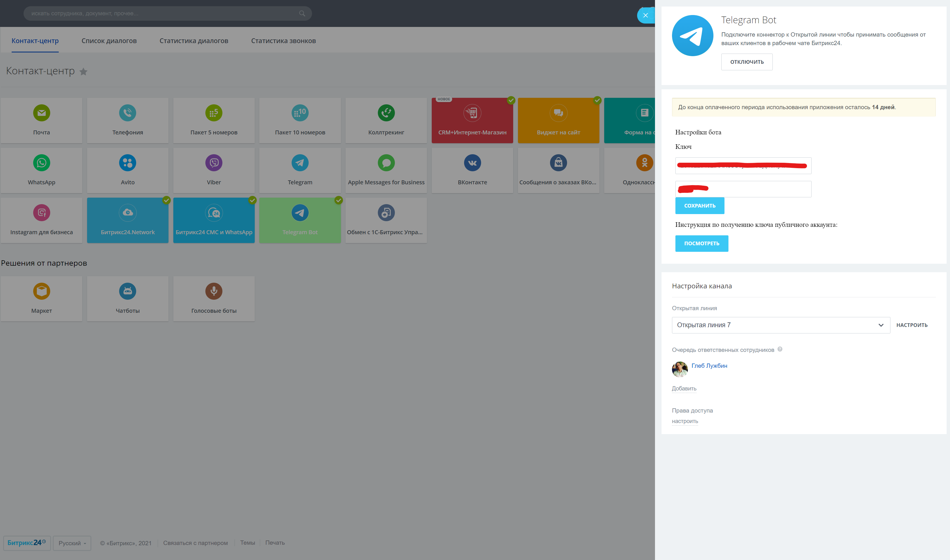This screenshot has width=950, height=560.
Task: Open the Голосовые боты tile
Action: coord(214,299)
